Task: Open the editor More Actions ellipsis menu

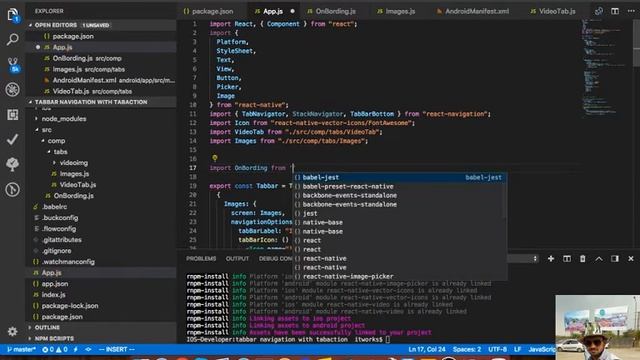Action: pyautogui.click(x=631, y=11)
